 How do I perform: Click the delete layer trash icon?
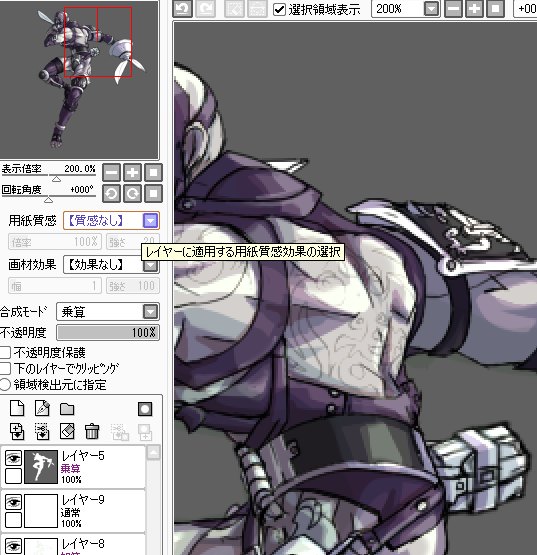[92, 431]
